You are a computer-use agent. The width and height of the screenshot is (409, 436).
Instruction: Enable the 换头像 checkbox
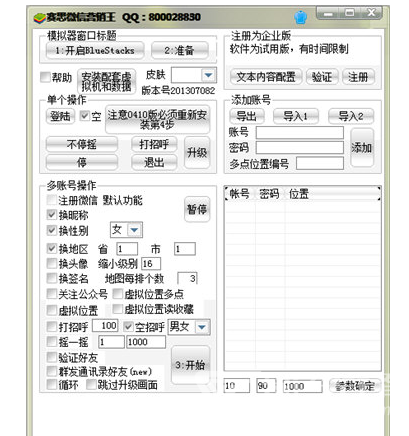point(52,263)
